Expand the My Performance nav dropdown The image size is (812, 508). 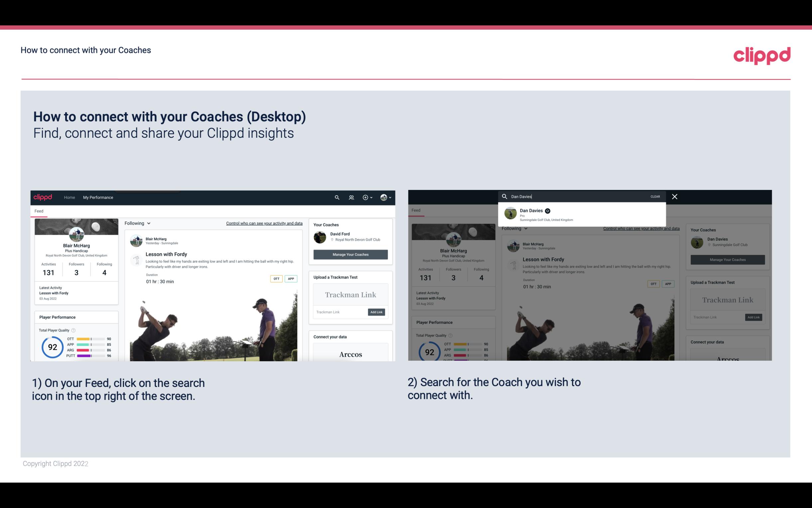point(98,197)
